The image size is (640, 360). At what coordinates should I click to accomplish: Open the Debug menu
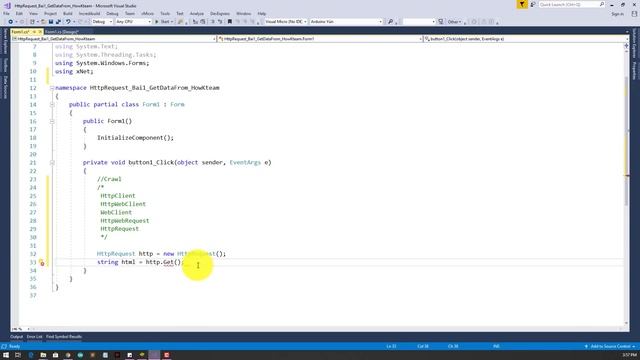(112, 13)
